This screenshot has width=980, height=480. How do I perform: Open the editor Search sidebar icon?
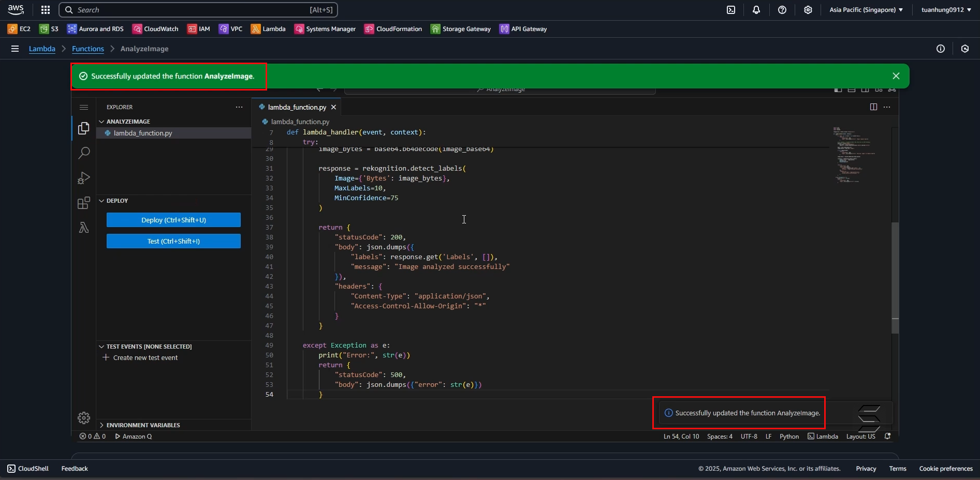84,153
